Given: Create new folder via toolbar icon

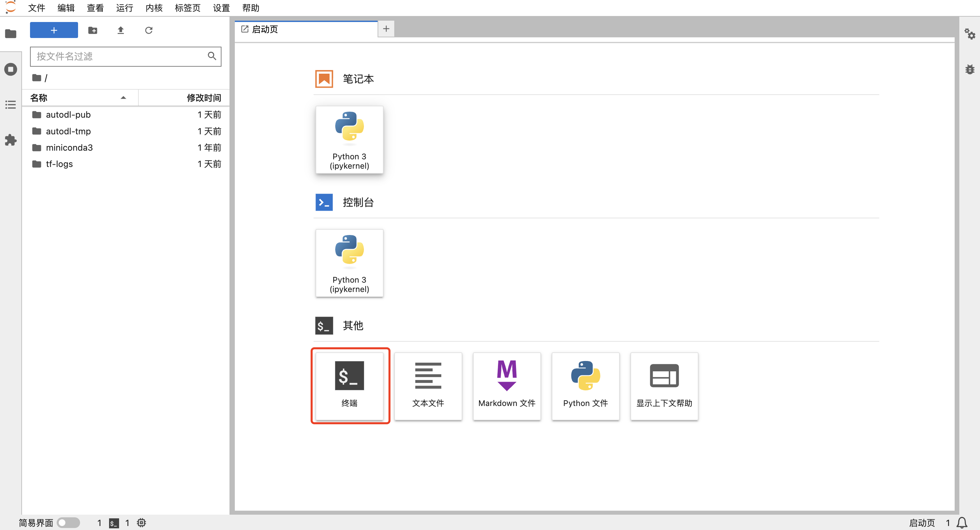Looking at the screenshot, I should (x=92, y=30).
